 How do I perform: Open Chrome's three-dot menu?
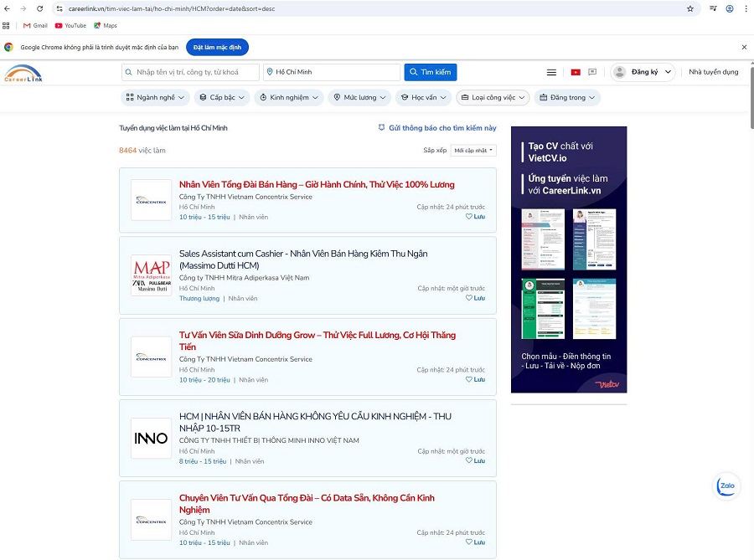pos(746,8)
